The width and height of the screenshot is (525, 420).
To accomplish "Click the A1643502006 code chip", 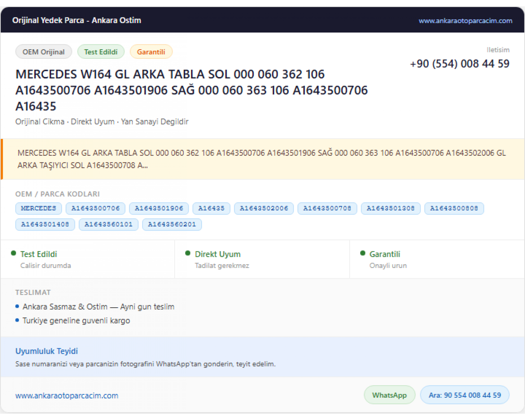I will (x=264, y=208).
